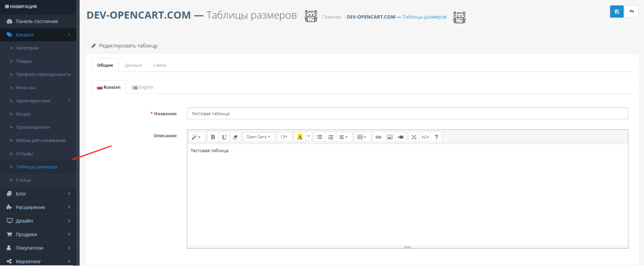This screenshot has height=266, width=644.
Task: Open Статьи in catalog menu
Action: click(x=38, y=180)
